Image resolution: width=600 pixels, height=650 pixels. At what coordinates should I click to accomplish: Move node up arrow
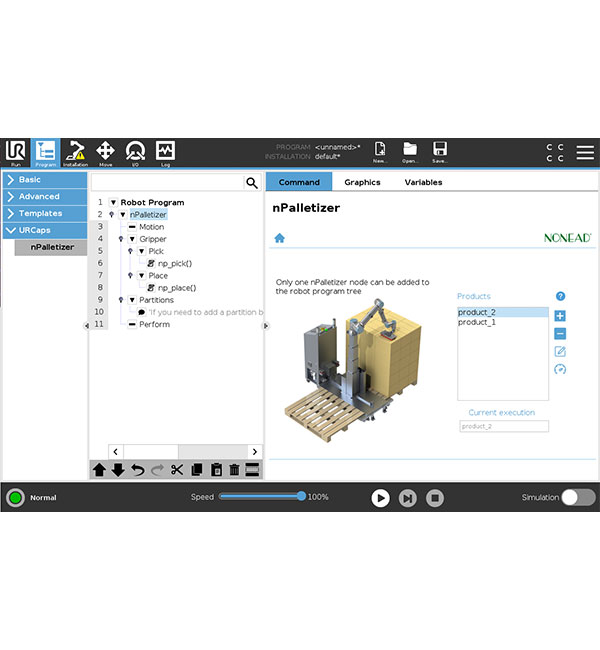(x=99, y=470)
